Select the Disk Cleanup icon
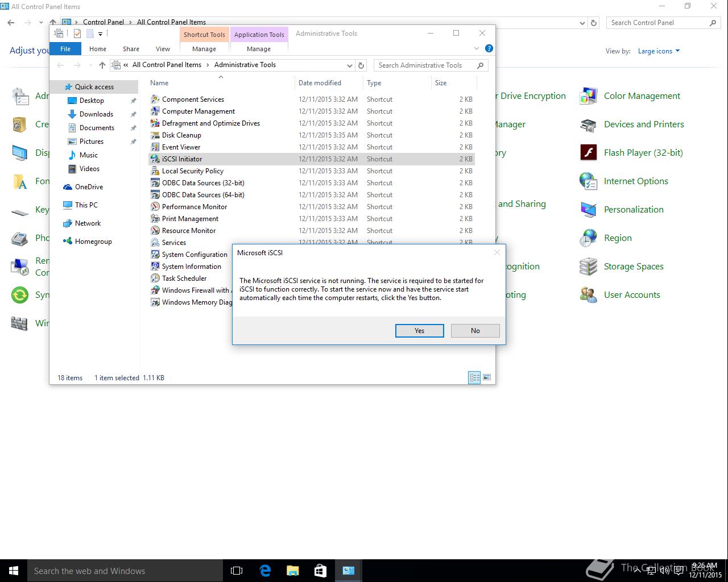Screen dimensions: 728x582 pos(155,135)
